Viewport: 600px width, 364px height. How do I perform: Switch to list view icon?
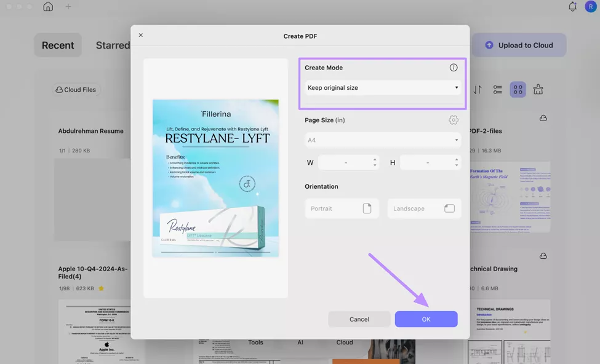pos(497,89)
